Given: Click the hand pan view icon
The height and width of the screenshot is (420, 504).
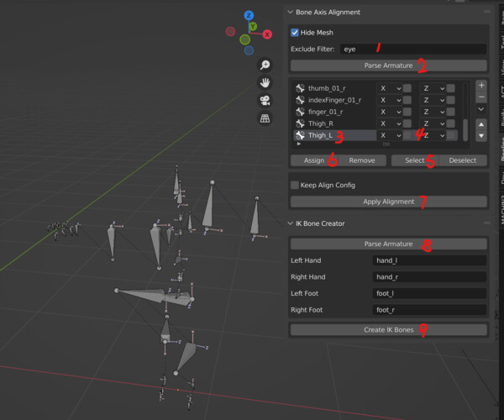Looking at the screenshot, I should [x=265, y=82].
